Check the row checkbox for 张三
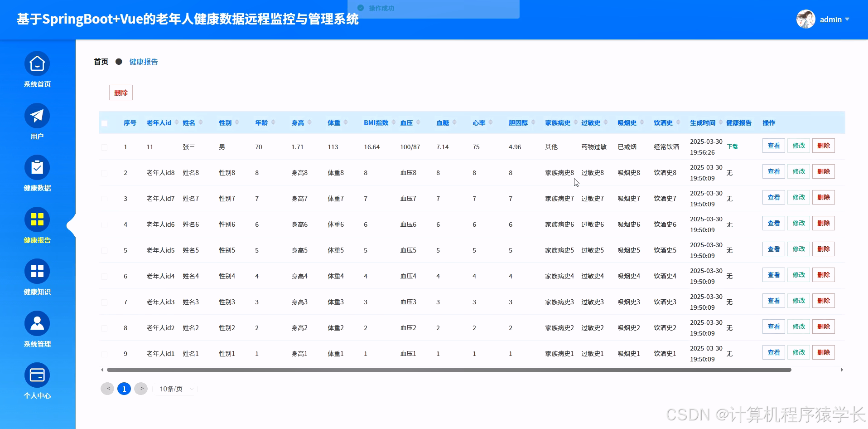 104,147
